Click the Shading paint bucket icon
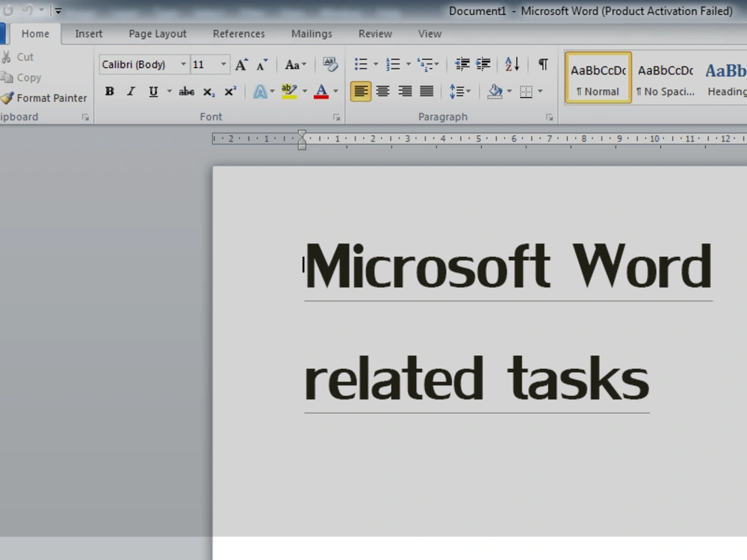 (495, 91)
